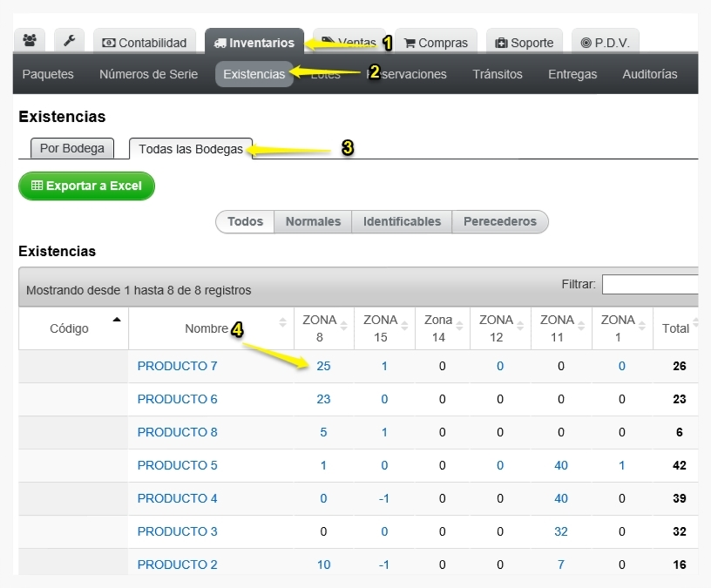711x588 pixels.
Task: Filter products by Todos
Action: (x=245, y=221)
